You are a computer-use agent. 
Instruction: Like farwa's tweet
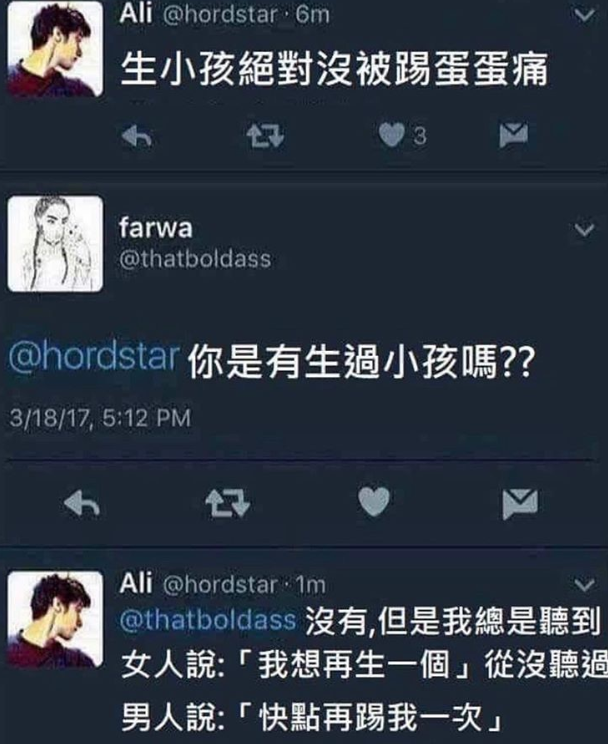(374, 502)
